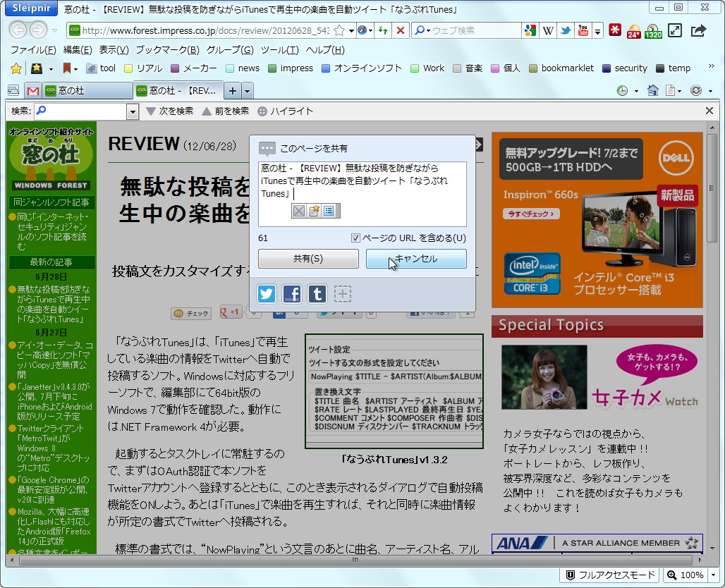This screenshot has height=588, width=725.
Task: Open the LastPass extension icon
Action: coord(615,30)
